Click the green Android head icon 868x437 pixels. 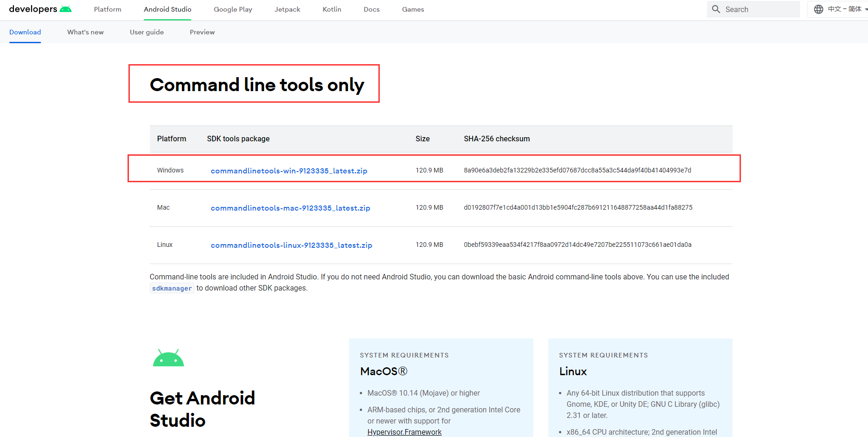168,358
